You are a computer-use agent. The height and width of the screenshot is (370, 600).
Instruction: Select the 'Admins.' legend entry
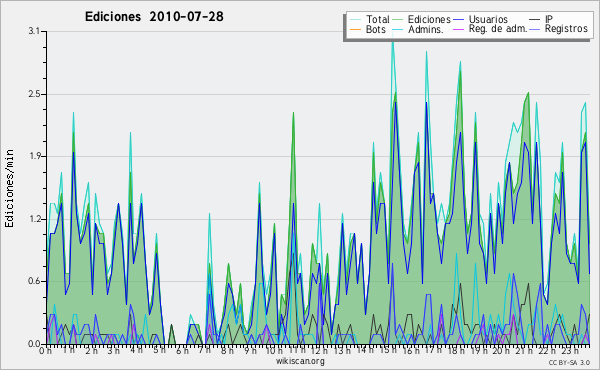coord(426,29)
